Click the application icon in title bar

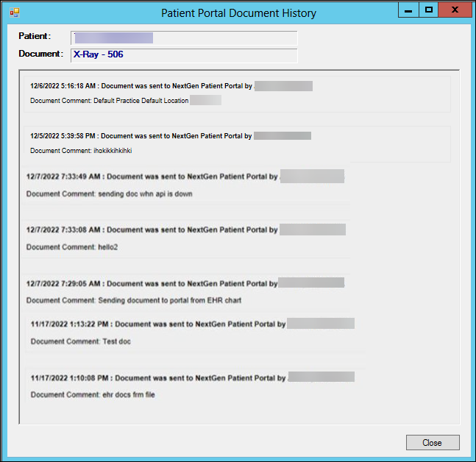click(14, 13)
